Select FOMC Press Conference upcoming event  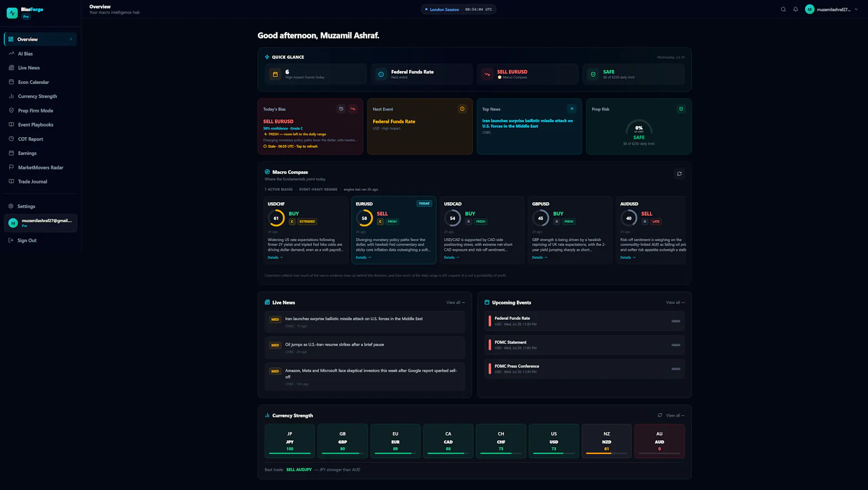584,369
